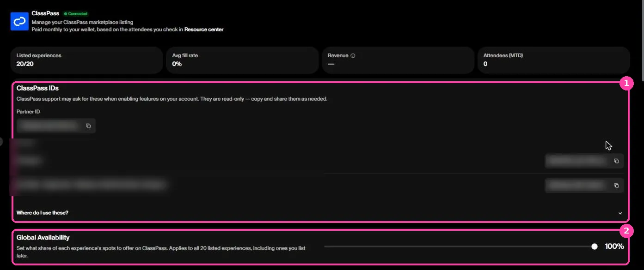The height and width of the screenshot is (270, 644).
Task: Click the 'Avg fill rate' label
Action: [x=185, y=55]
